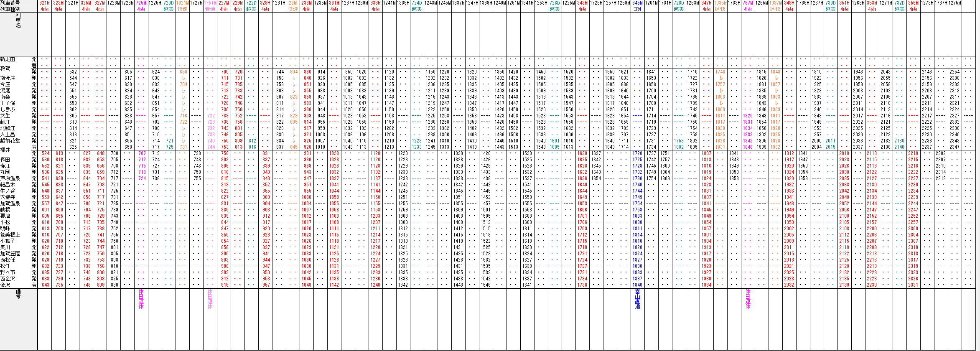980x351 pixels.
Task: Click train number 321M column header
Action: coord(44,3)
